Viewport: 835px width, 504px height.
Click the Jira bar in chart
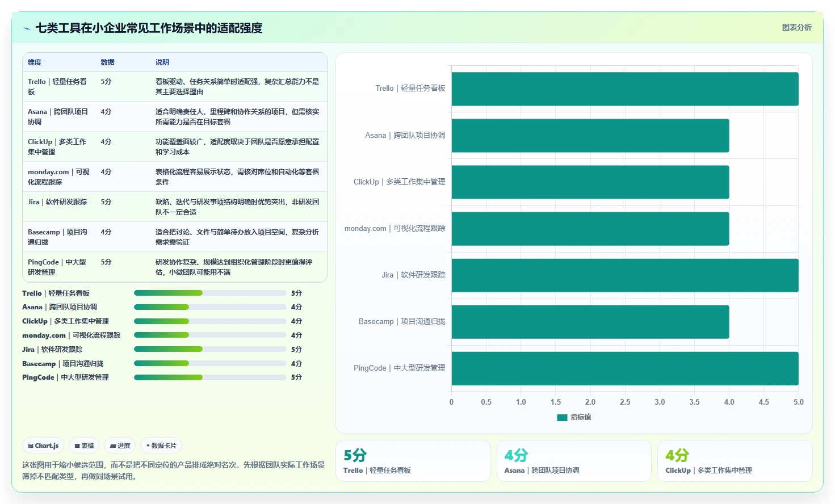(625, 275)
